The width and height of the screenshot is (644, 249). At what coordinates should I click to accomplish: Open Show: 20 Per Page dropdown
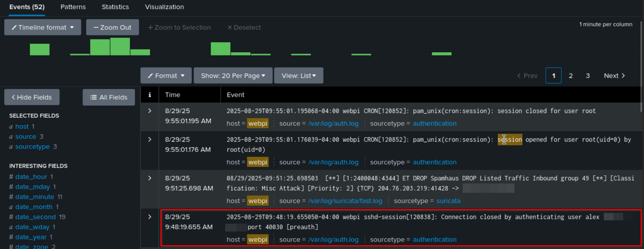[x=233, y=76]
